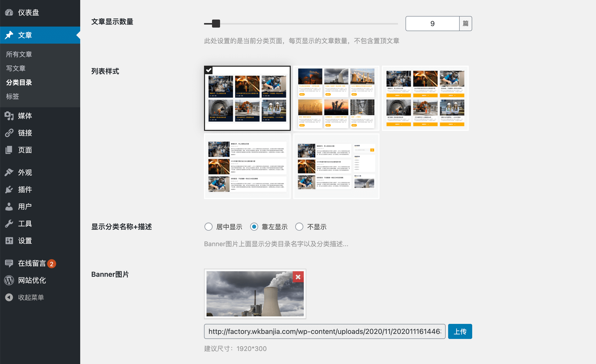Select the 靠左显示 radio option

click(254, 227)
